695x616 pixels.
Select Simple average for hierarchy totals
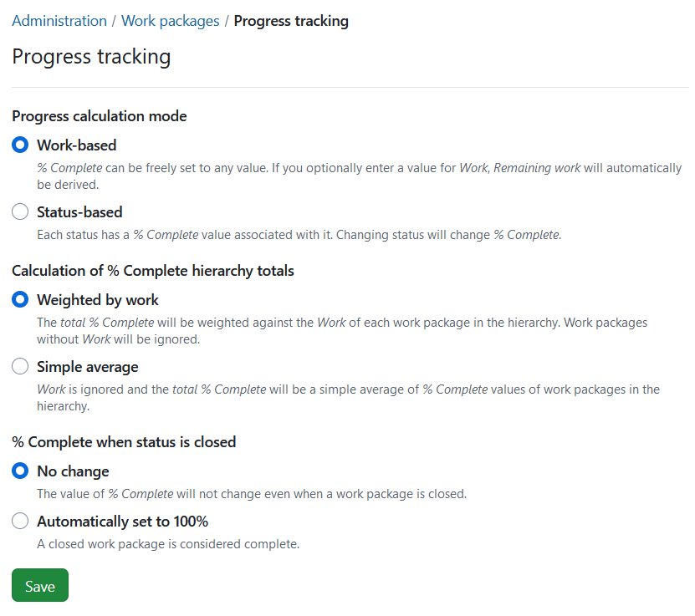pos(20,366)
